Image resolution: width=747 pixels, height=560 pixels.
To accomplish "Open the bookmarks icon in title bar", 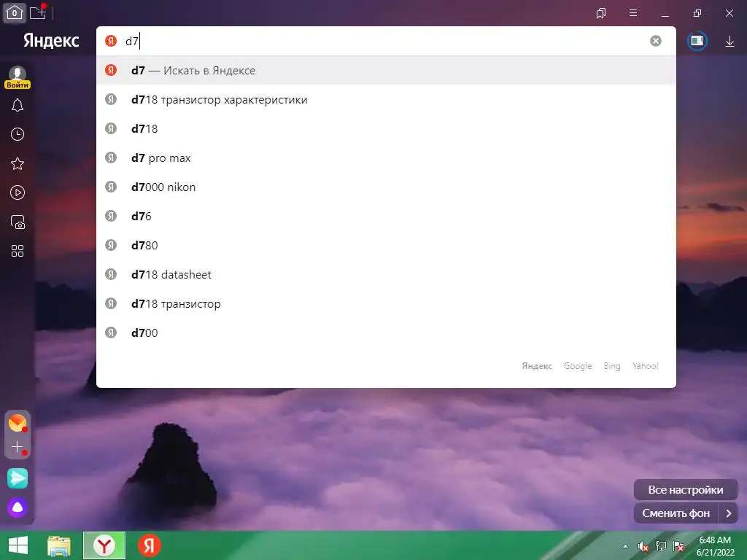I will (x=601, y=13).
